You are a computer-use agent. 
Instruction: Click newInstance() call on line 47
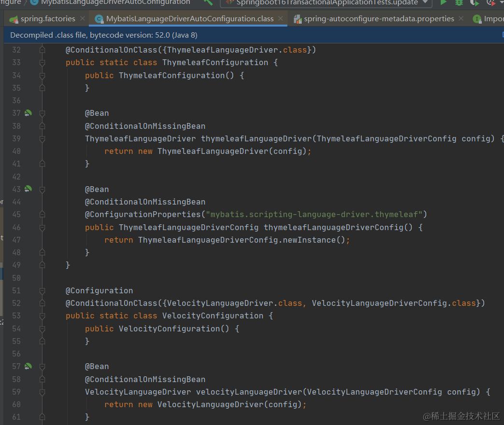pyautogui.click(x=314, y=240)
